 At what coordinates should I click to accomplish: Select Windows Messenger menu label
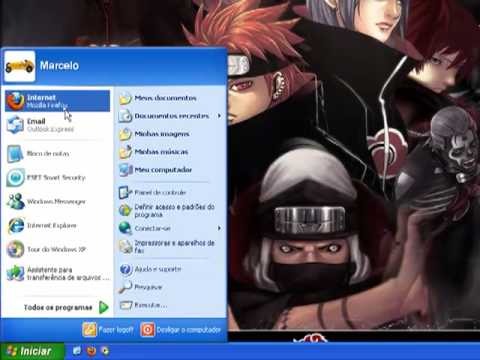(x=56, y=202)
